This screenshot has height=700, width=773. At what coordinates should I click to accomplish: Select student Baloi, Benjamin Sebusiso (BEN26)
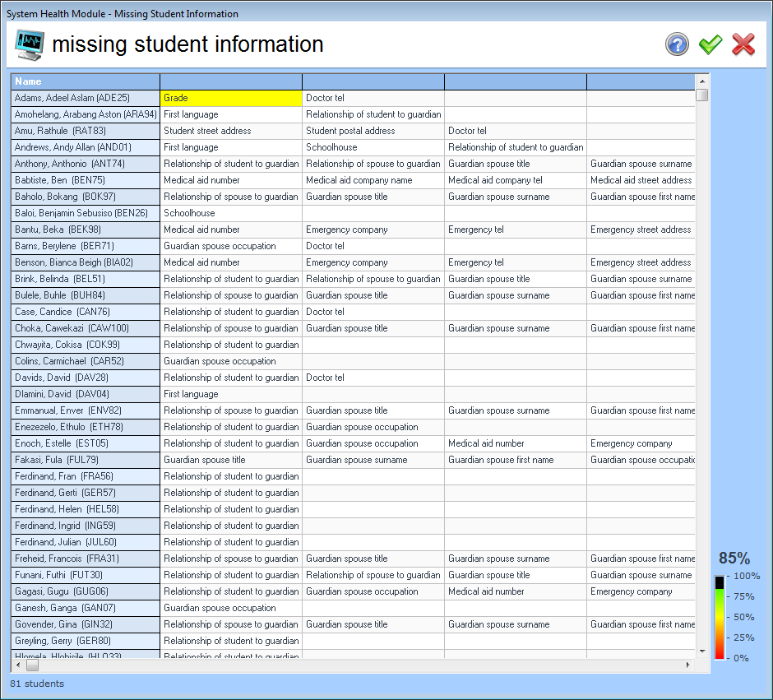pyautogui.click(x=86, y=213)
